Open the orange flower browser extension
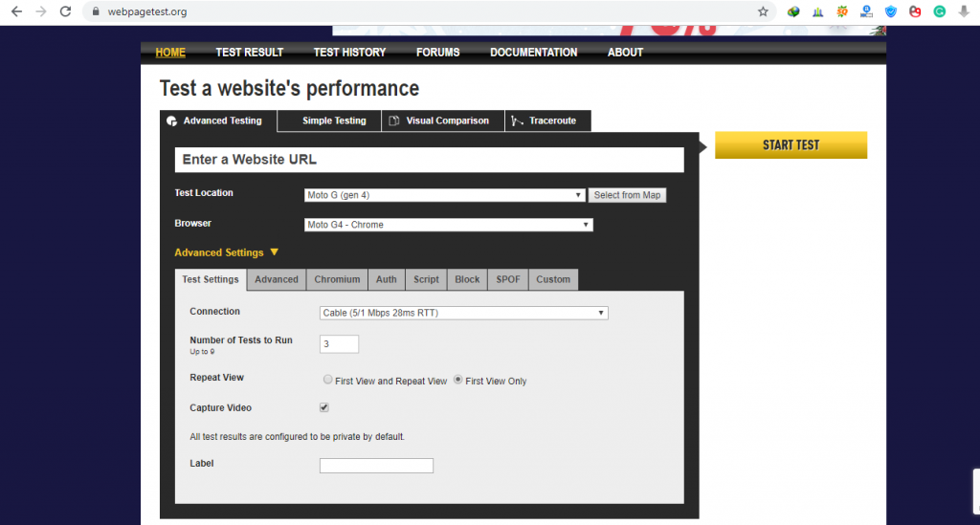 842,11
